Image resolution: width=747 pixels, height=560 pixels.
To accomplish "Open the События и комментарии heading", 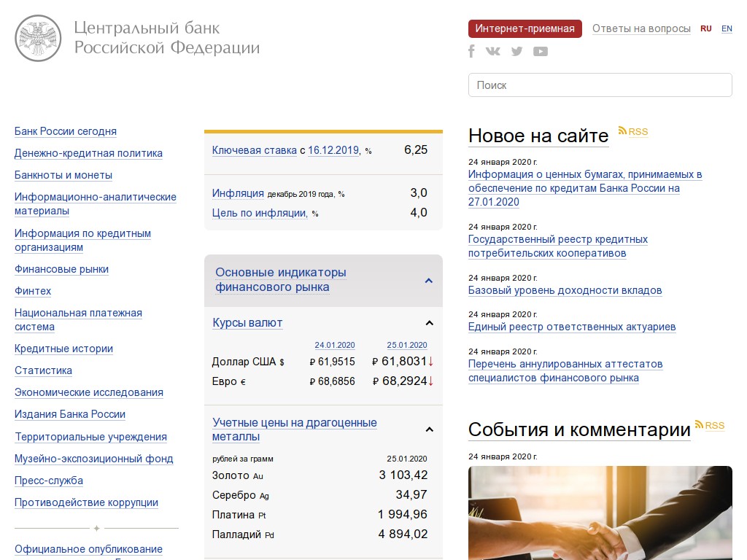I will pos(579,429).
